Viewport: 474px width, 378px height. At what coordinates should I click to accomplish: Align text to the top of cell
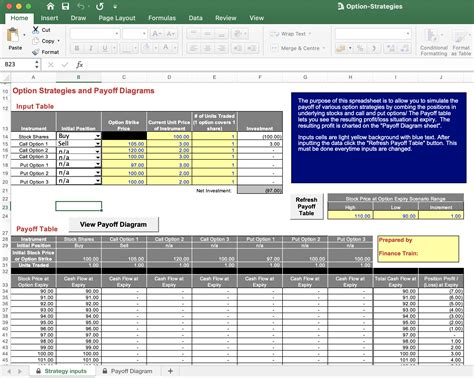click(193, 34)
